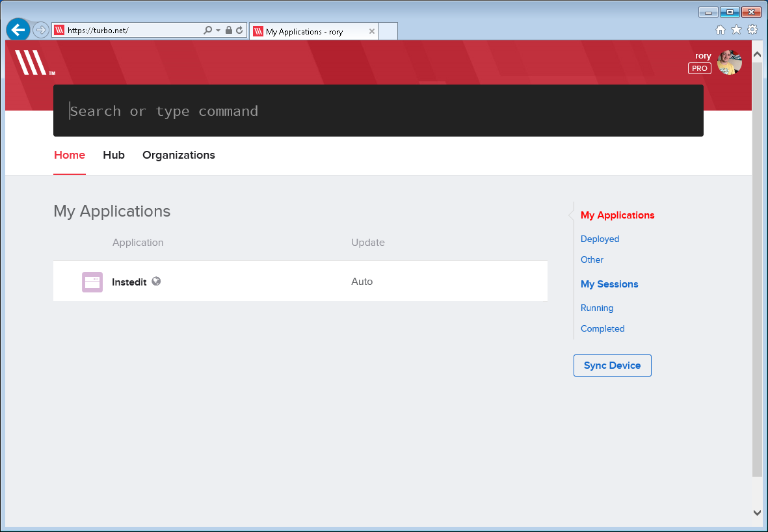Switch to the Hub tab

[114, 155]
